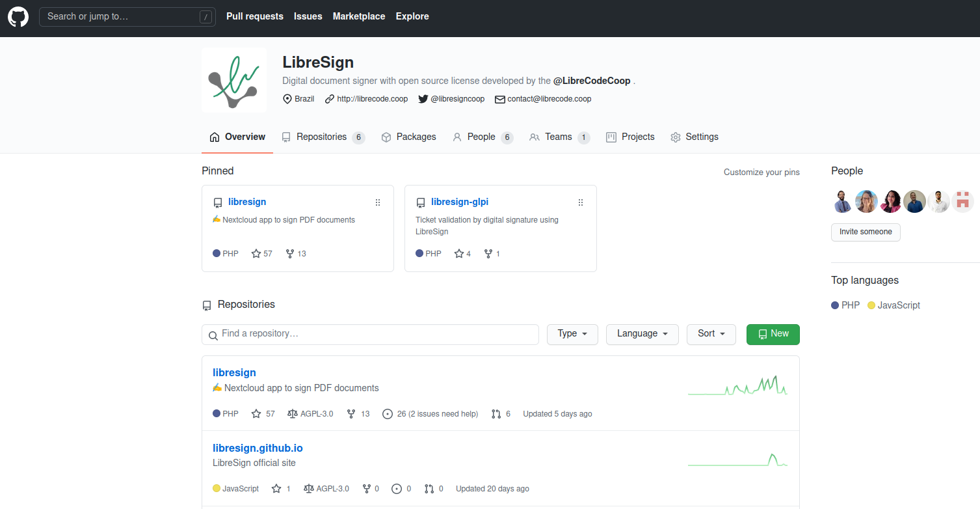Click the link chain icon beside librecode.coop

[330, 99]
